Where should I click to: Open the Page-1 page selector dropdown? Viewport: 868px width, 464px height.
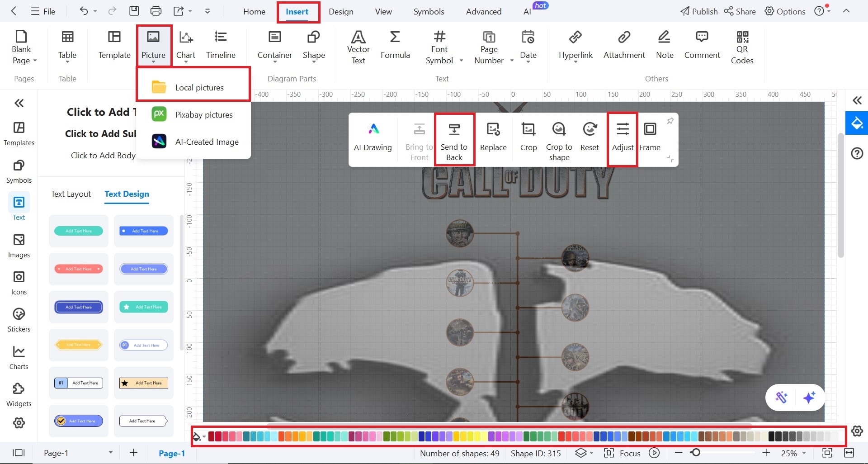coord(111,453)
